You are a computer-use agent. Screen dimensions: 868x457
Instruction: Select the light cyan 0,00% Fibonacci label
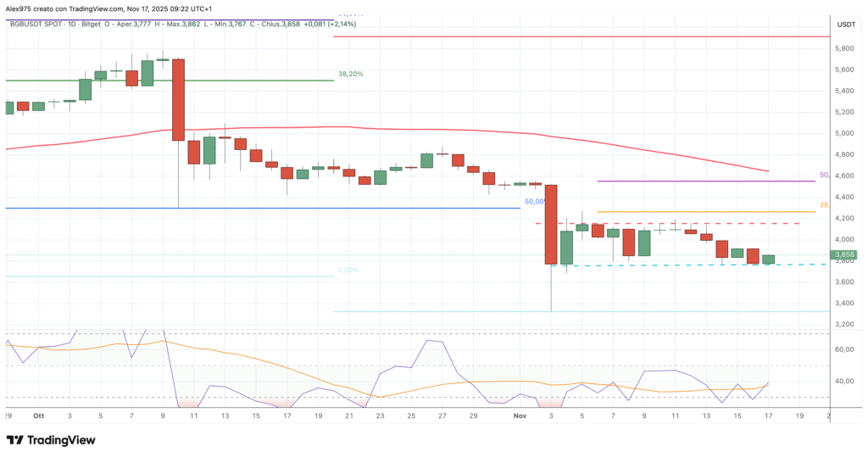[348, 270]
